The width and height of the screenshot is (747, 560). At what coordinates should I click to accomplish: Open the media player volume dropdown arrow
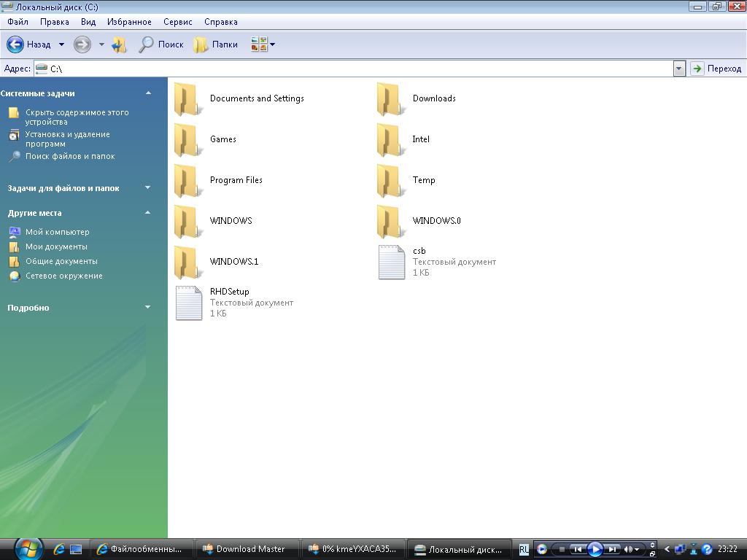[637, 550]
